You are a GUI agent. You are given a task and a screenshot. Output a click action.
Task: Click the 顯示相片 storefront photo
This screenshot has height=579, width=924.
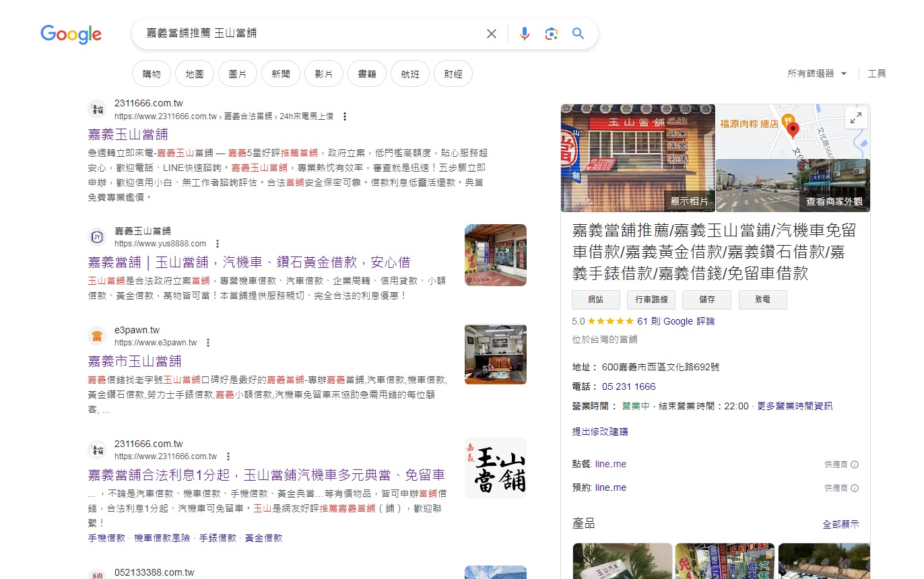pyautogui.click(x=637, y=158)
